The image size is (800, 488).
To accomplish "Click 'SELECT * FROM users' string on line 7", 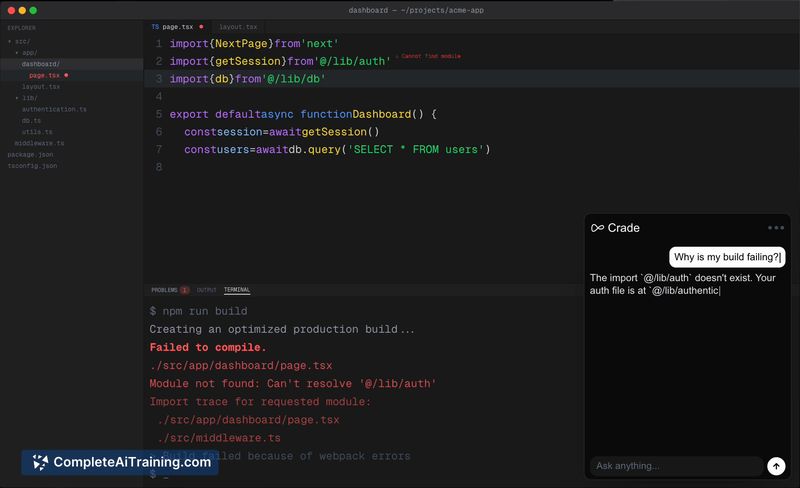I will [x=416, y=150].
